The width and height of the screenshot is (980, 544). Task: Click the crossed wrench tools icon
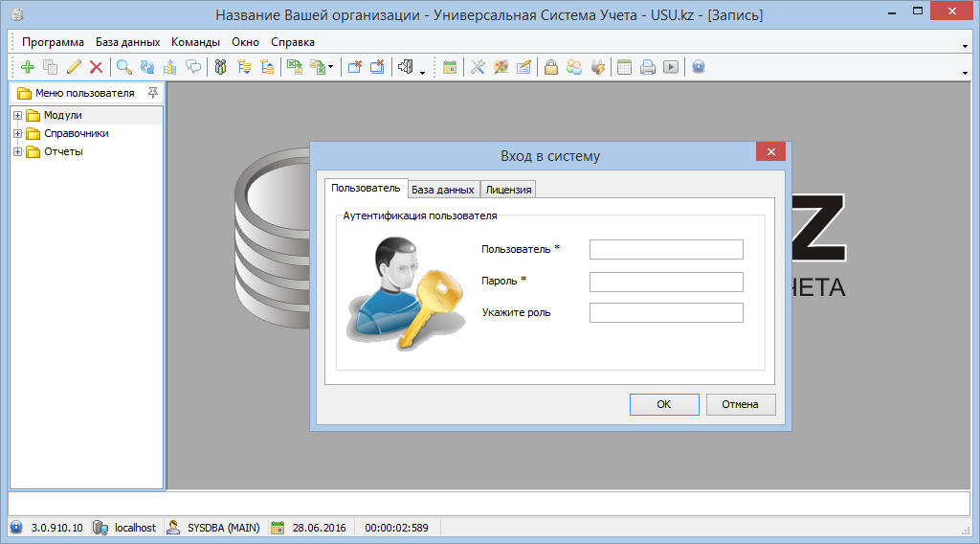[478, 67]
